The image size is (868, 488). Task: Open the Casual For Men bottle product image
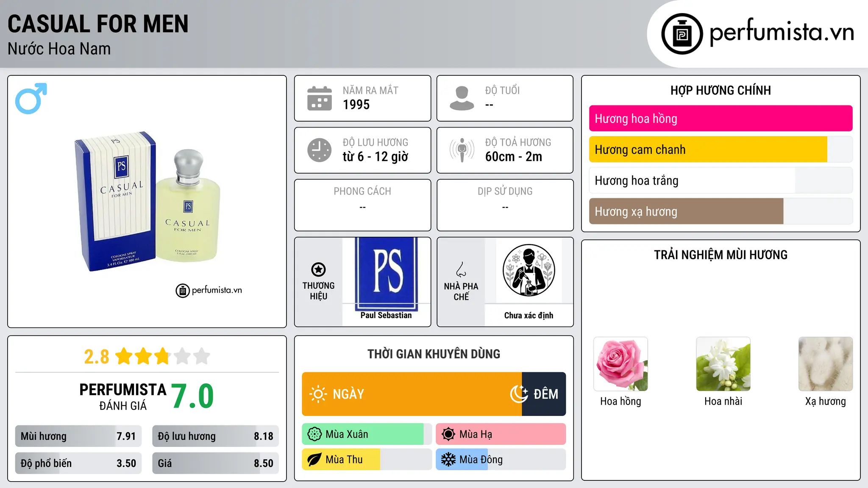click(147, 202)
